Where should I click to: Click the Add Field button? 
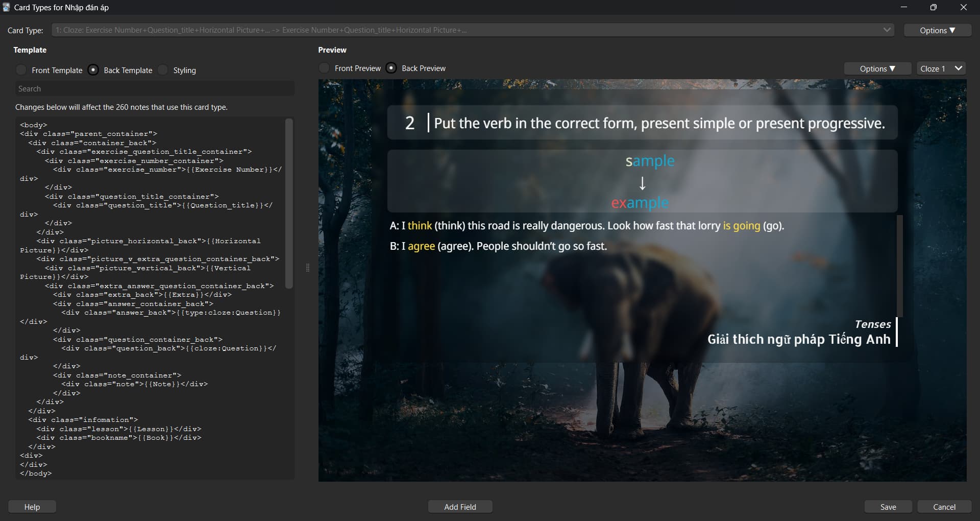point(460,507)
